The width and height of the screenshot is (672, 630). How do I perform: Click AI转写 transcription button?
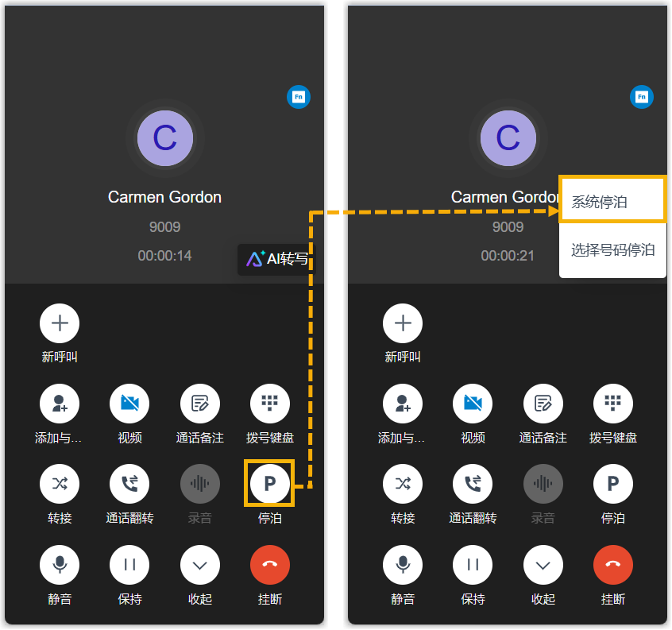[x=276, y=259]
